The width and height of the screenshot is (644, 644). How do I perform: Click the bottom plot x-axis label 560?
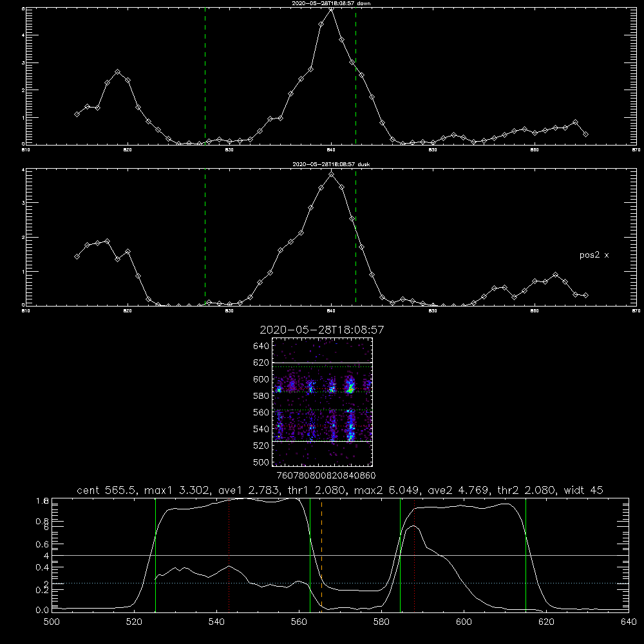[299, 622]
